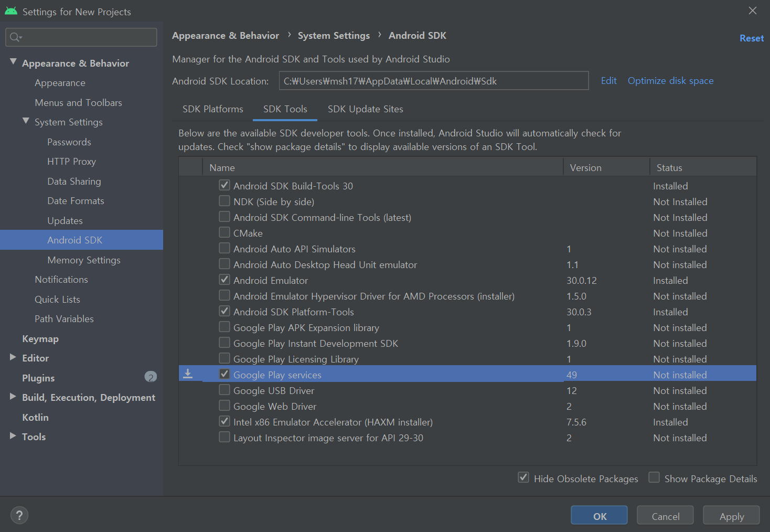Image resolution: width=770 pixels, height=532 pixels.
Task: Enable Show Package Details
Action: pos(654,477)
